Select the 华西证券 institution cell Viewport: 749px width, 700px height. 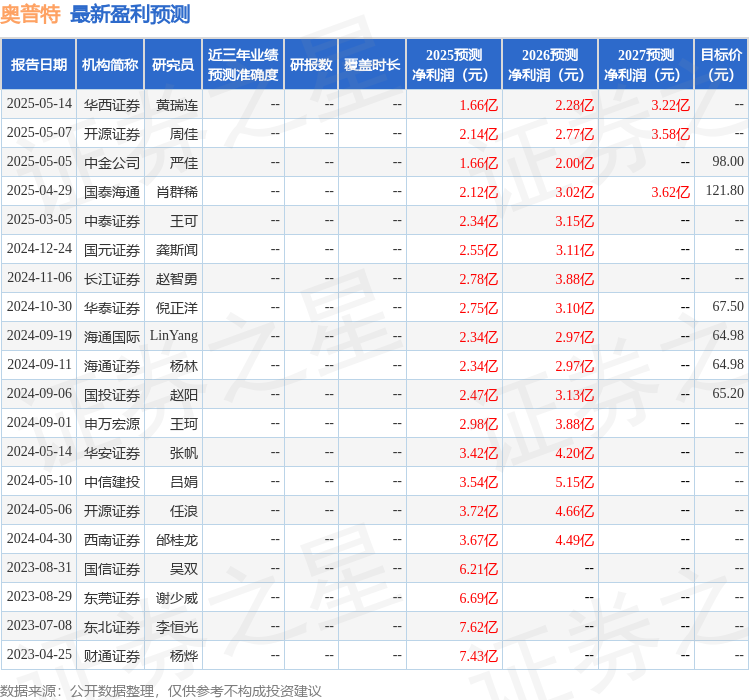tap(112, 105)
